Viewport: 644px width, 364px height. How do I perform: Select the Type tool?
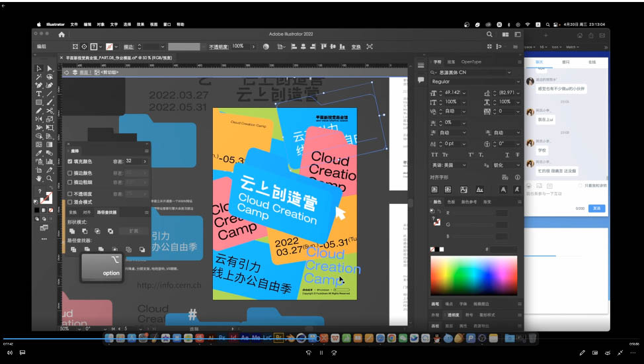tap(38, 94)
